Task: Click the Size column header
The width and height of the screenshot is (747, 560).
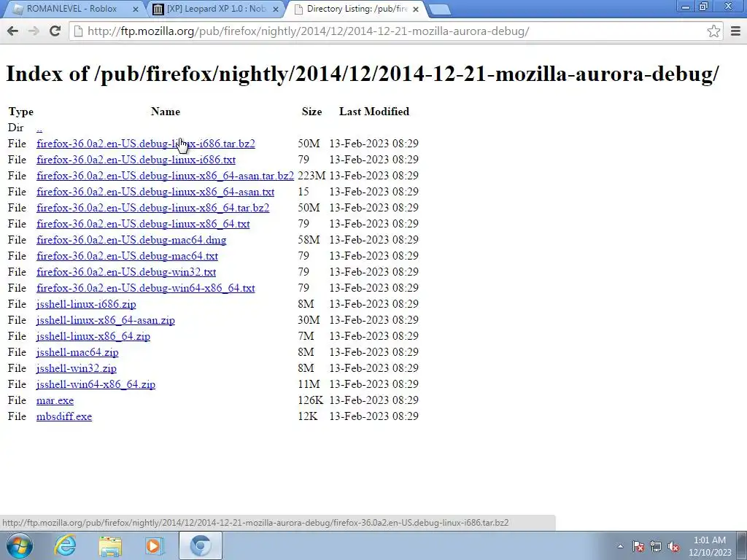Action: [x=311, y=112]
